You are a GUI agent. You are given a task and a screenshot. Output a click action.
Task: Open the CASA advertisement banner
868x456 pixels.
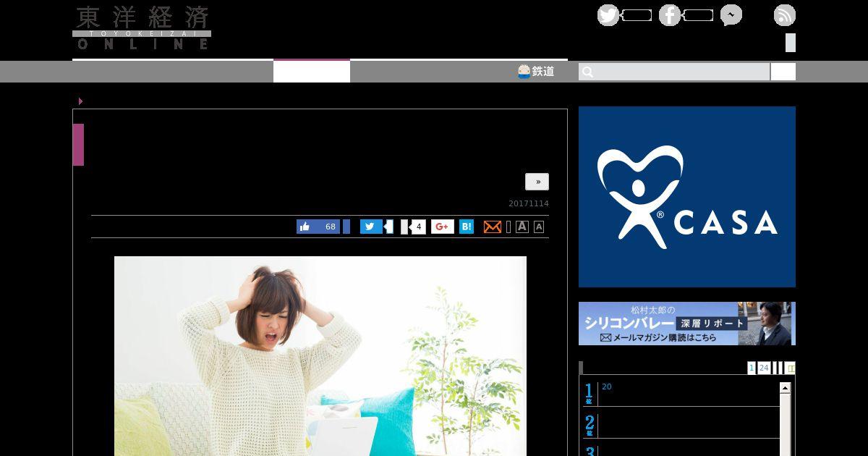coord(687,197)
